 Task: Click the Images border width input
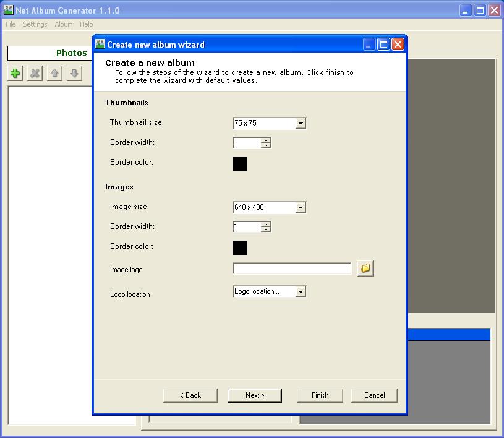pyautogui.click(x=247, y=226)
